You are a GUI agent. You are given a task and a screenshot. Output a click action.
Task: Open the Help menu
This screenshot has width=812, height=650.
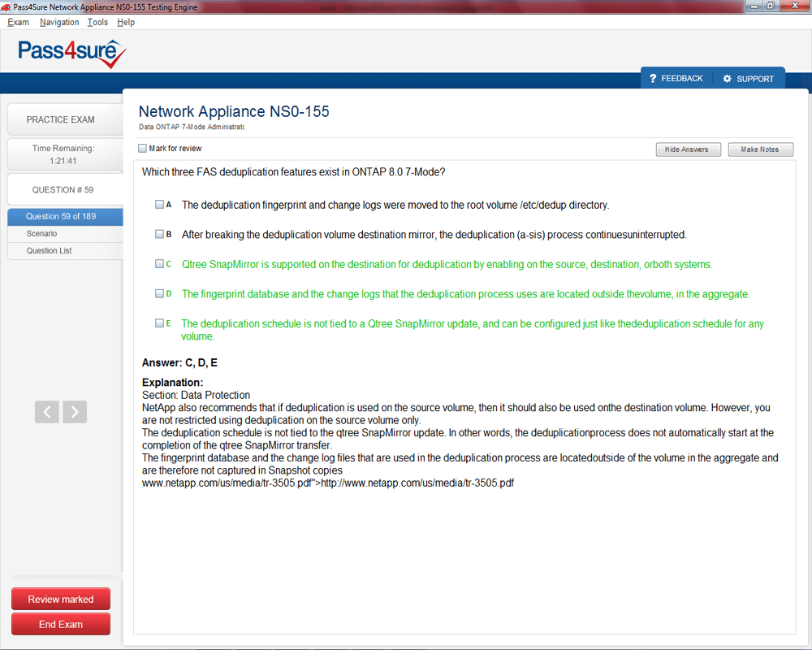point(126,22)
